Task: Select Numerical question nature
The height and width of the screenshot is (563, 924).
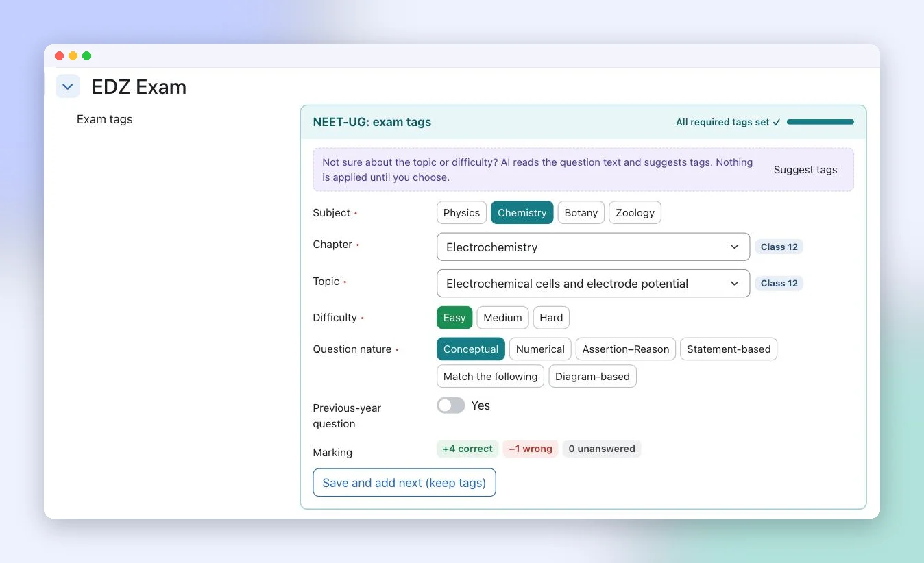Action: tap(540, 349)
